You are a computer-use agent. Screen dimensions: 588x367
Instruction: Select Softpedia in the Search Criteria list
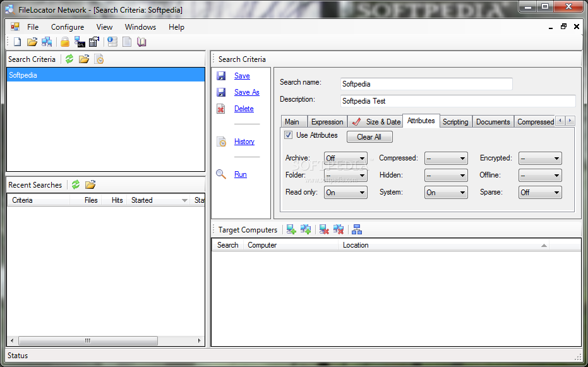point(105,75)
